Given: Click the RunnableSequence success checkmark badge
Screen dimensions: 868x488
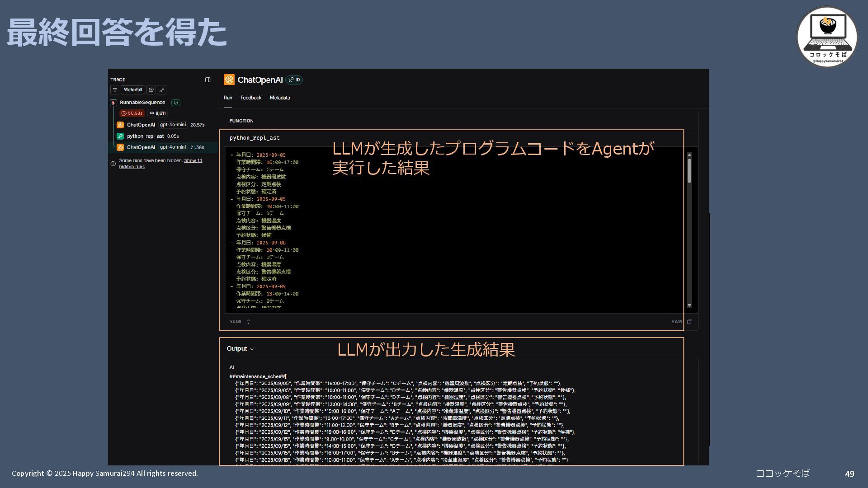Looking at the screenshot, I should (x=176, y=103).
